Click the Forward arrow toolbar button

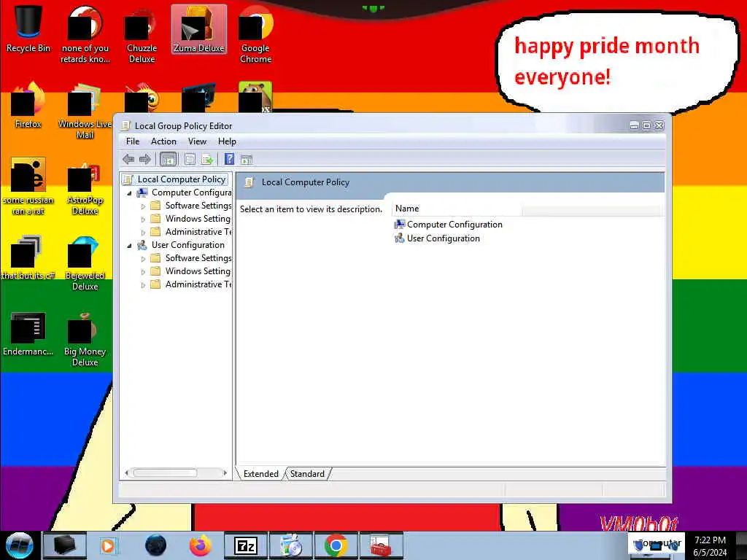click(x=145, y=159)
